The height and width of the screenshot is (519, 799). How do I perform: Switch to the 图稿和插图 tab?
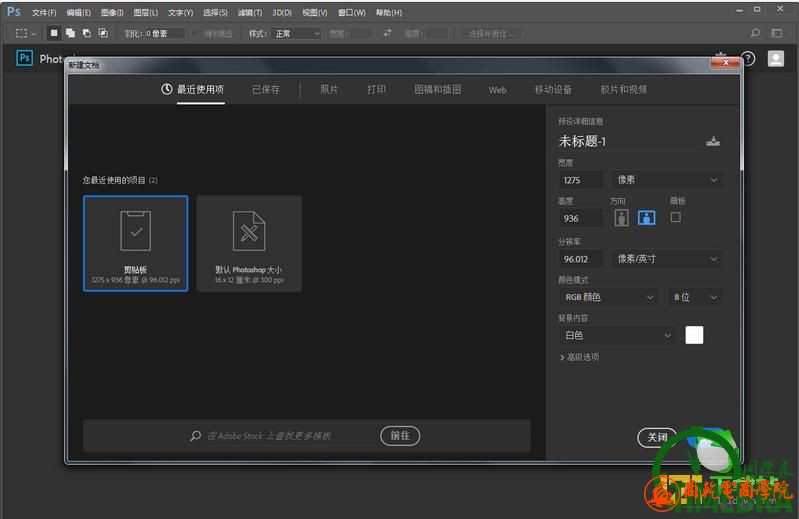438,90
